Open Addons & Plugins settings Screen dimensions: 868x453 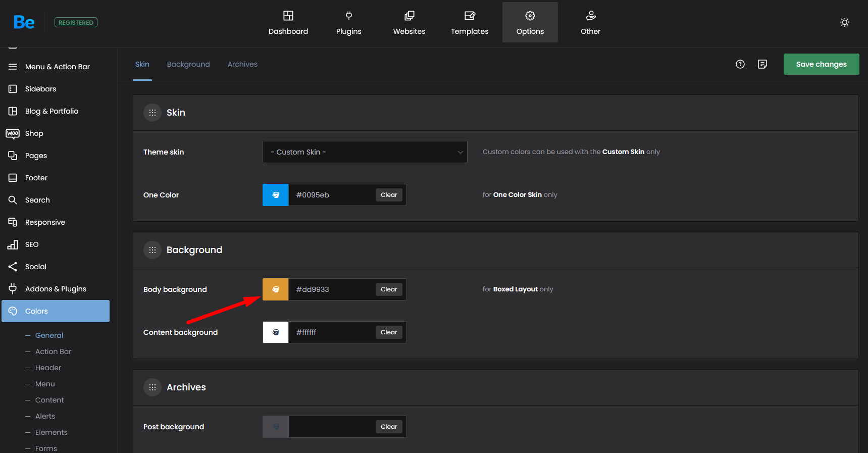pos(56,289)
